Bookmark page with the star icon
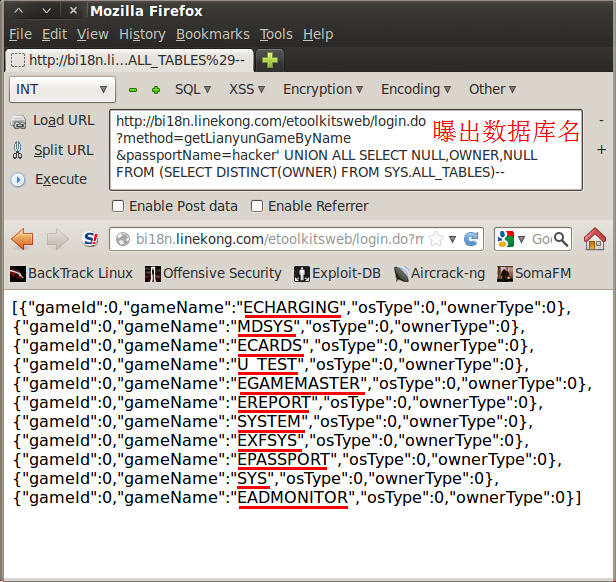The width and height of the screenshot is (616, 582). 436,239
